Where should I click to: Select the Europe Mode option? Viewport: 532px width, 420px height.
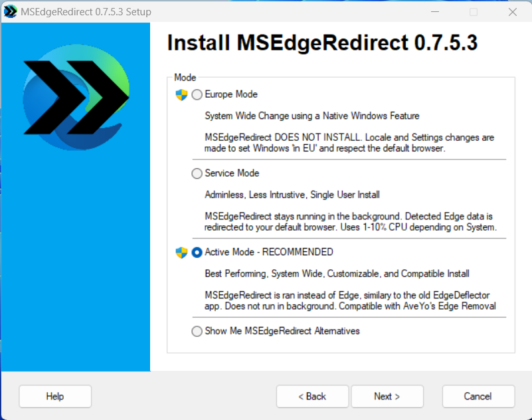[197, 95]
